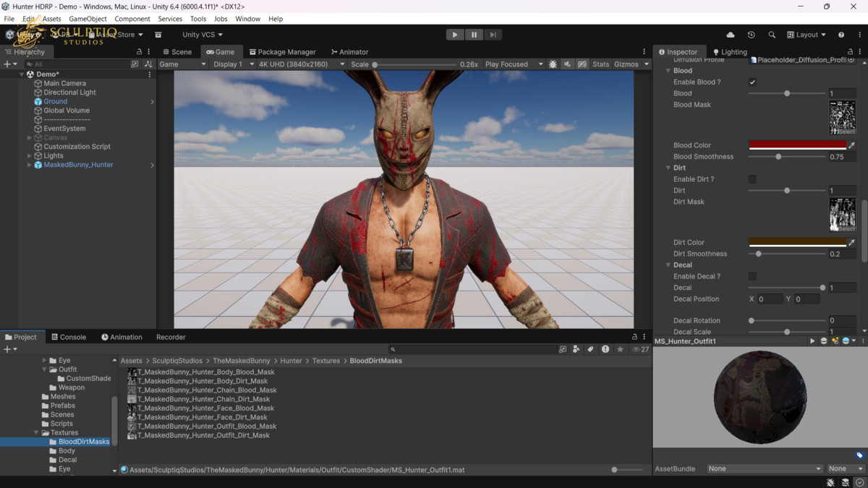
Task: Open the BloodDirtMasks folder in Project tree
Action: [x=84, y=442]
